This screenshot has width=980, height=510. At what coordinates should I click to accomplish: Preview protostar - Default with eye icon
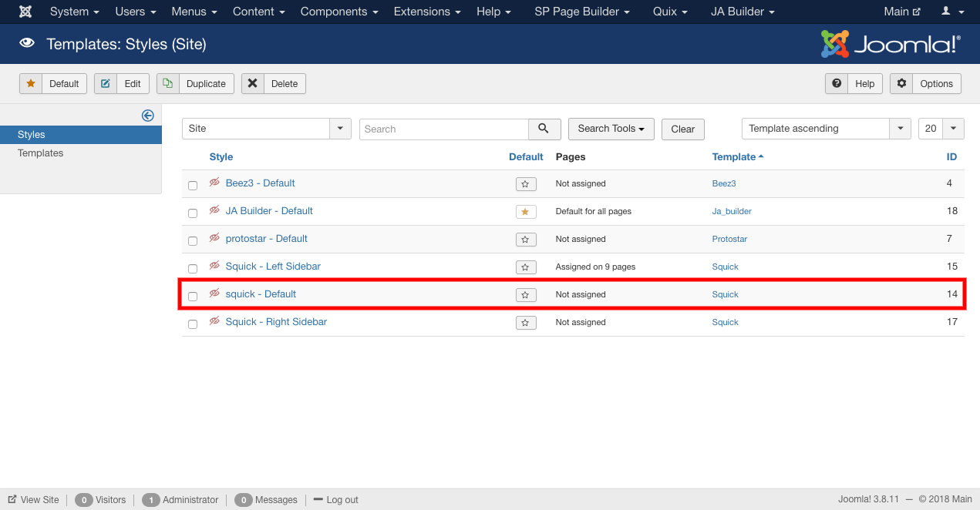point(214,238)
